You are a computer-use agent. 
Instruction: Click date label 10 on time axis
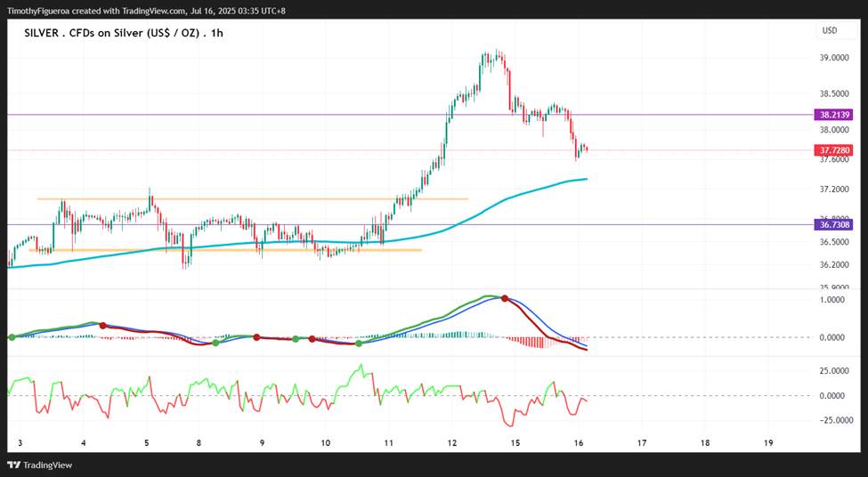coord(326,443)
